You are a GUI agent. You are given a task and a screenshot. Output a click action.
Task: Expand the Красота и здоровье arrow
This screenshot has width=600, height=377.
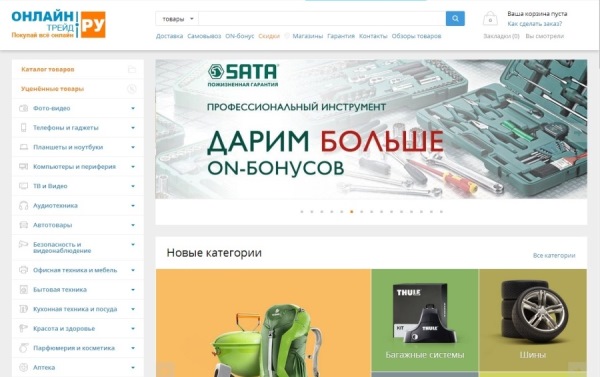[x=133, y=328]
